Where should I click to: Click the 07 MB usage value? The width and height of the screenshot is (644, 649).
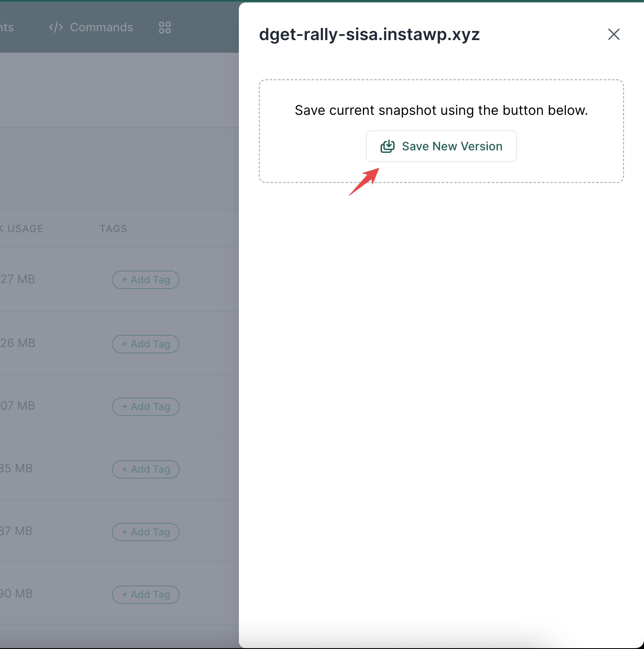coord(18,406)
